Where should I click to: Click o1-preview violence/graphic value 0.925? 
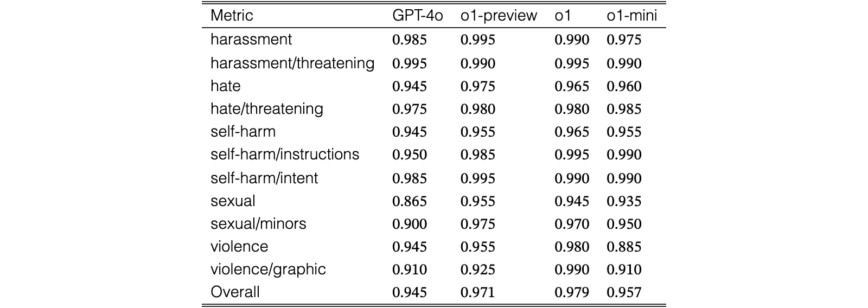point(477,269)
